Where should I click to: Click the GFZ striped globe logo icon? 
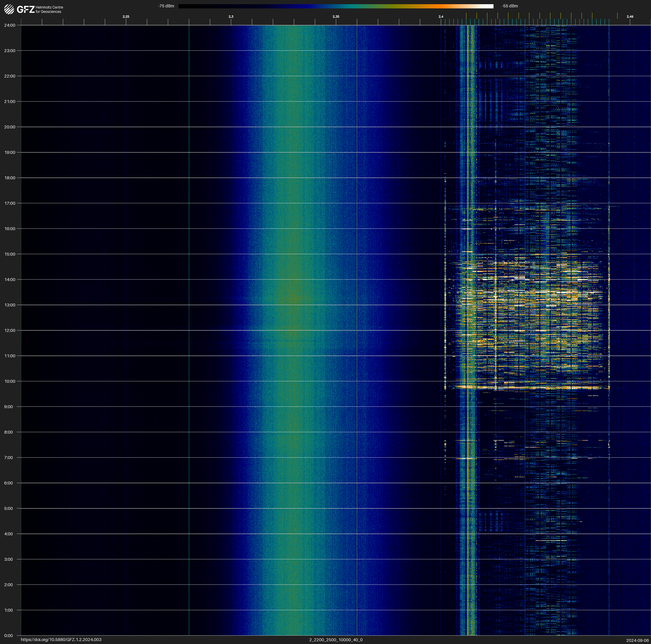coord(9,9)
